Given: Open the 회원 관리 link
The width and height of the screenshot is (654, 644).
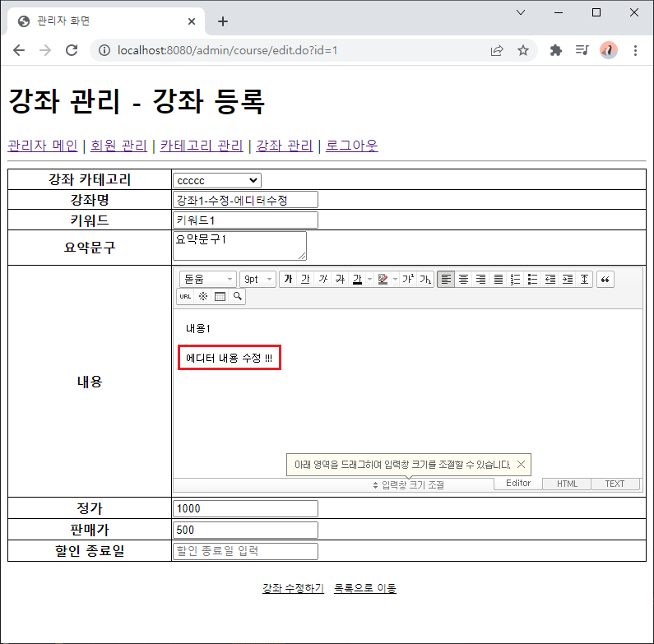Looking at the screenshot, I should pos(118,146).
